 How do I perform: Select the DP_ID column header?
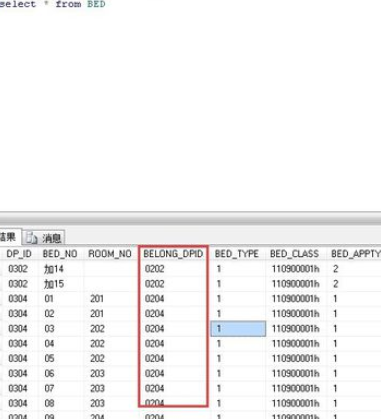(x=19, y=254)
